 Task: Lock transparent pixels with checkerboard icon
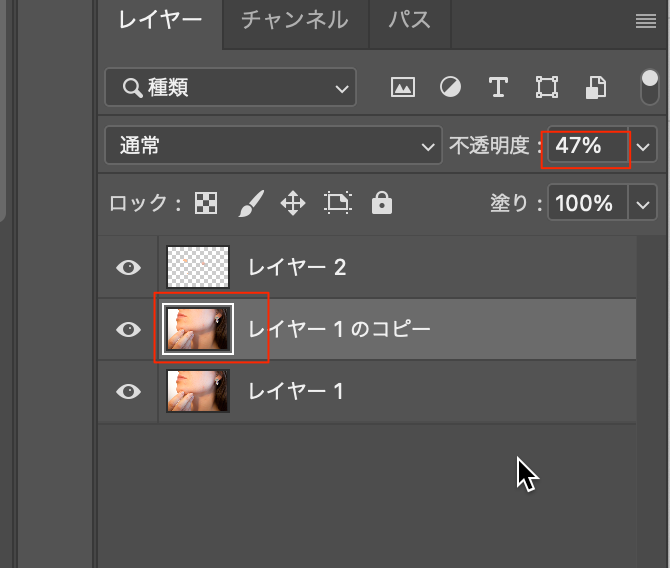tap(206, 204)
